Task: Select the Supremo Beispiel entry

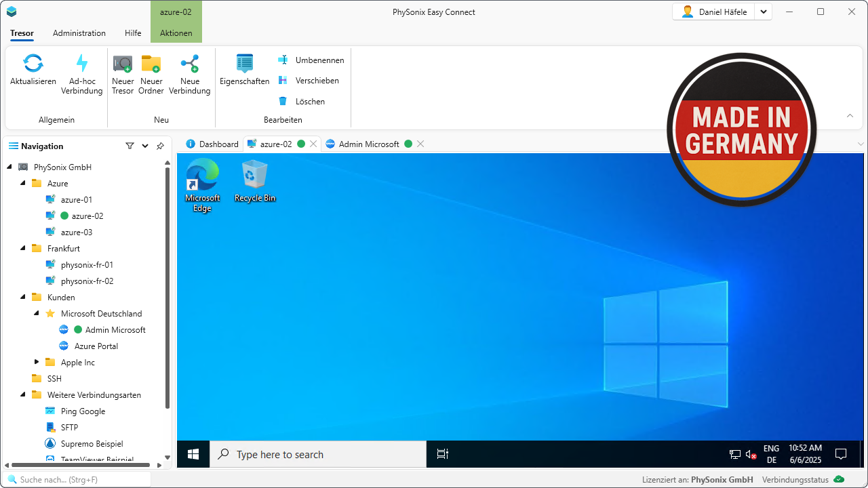Action: tap(92, 444)
